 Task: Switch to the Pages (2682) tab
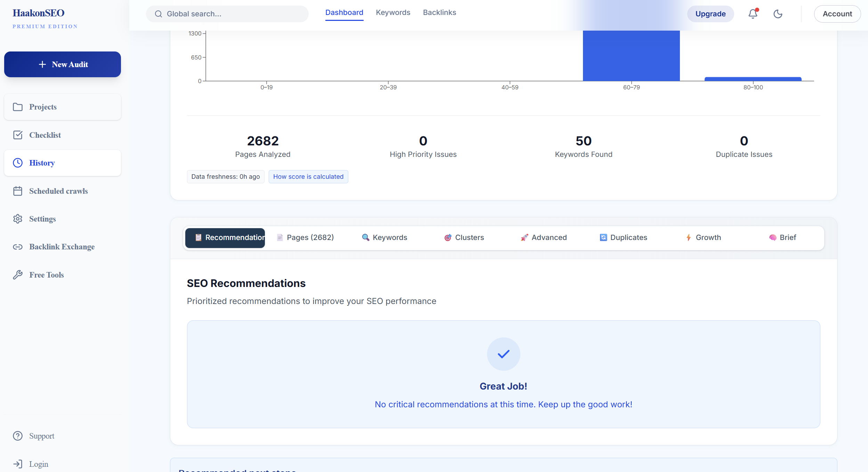(305, 238)
